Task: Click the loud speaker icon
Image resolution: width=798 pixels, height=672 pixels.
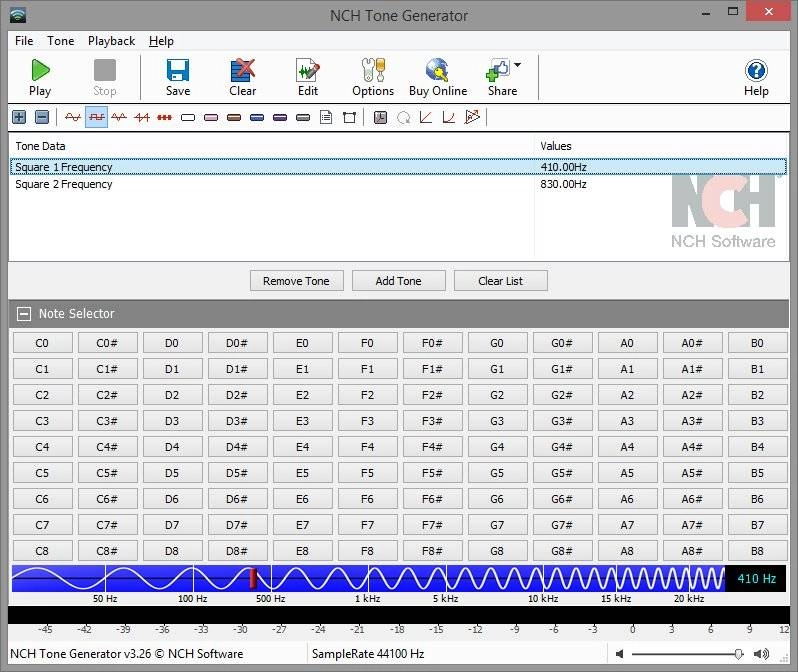Action: [x=761, y=654]
